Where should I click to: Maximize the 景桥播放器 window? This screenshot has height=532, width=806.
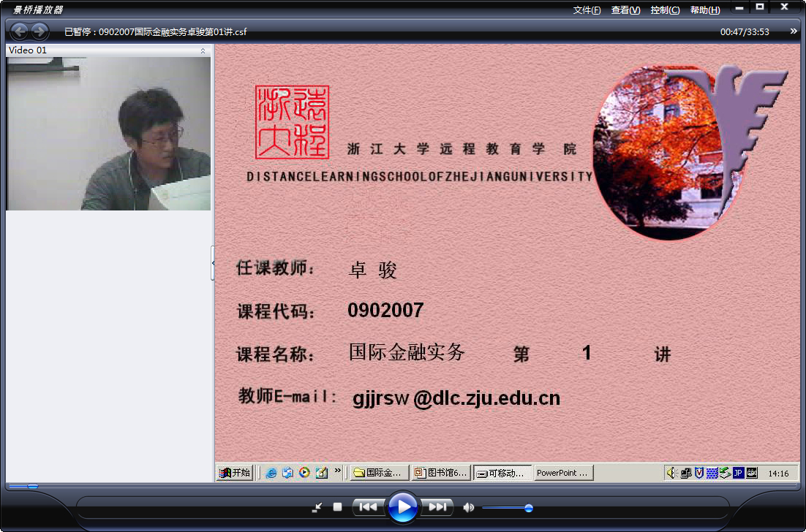pos(760,7)
